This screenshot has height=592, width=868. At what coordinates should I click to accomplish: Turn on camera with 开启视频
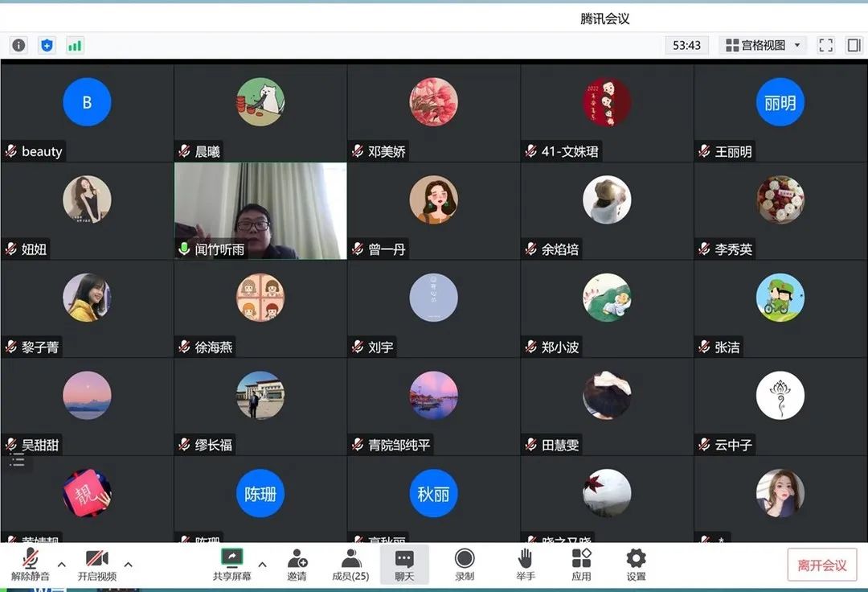click(96, 565)
